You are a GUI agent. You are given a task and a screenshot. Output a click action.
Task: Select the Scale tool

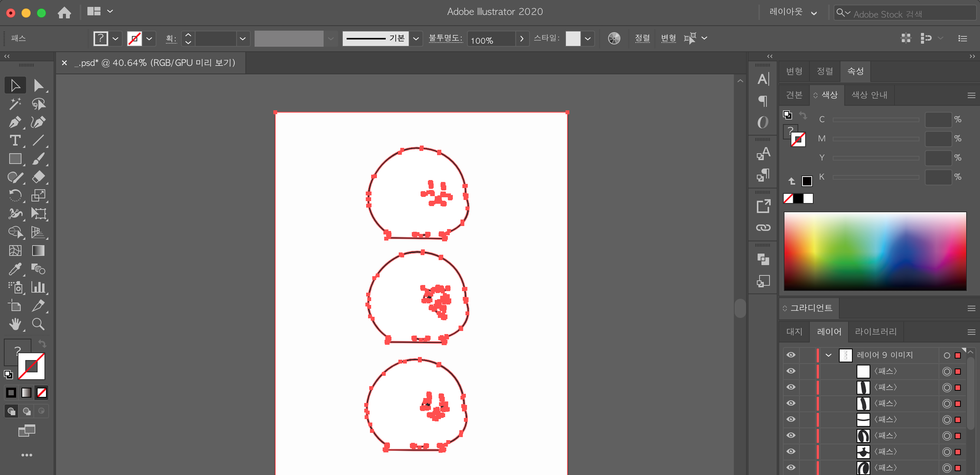tap(38, 195)
